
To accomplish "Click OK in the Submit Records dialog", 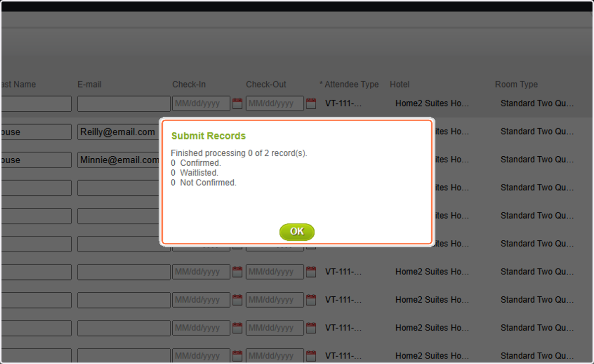I will pyautogui.click(x=297, y=231).
